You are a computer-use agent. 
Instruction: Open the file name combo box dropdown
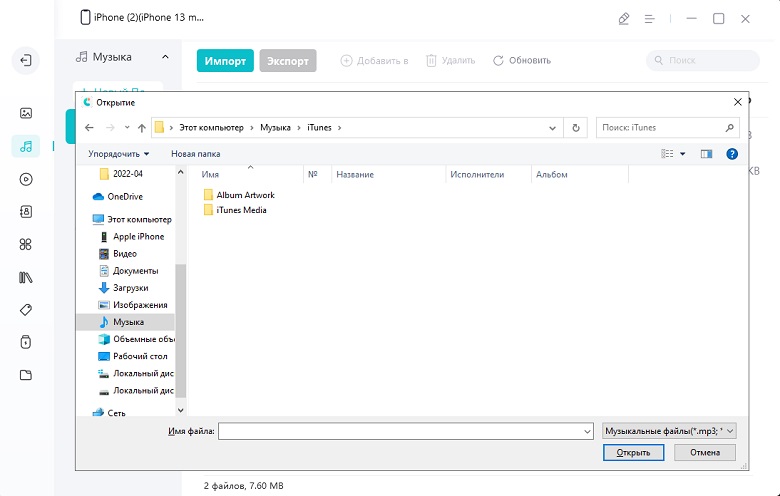tap(587, 431)
